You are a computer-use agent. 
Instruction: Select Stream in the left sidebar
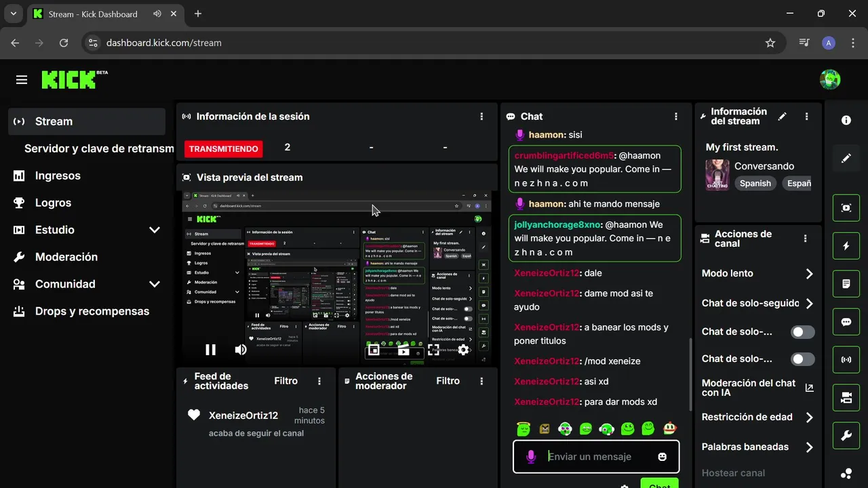click(x=87, y=121)
